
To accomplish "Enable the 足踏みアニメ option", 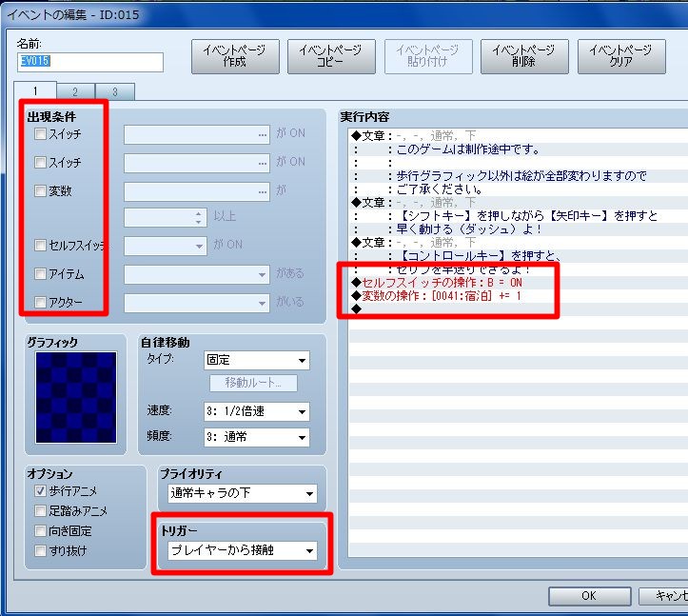I will (40, 510).
